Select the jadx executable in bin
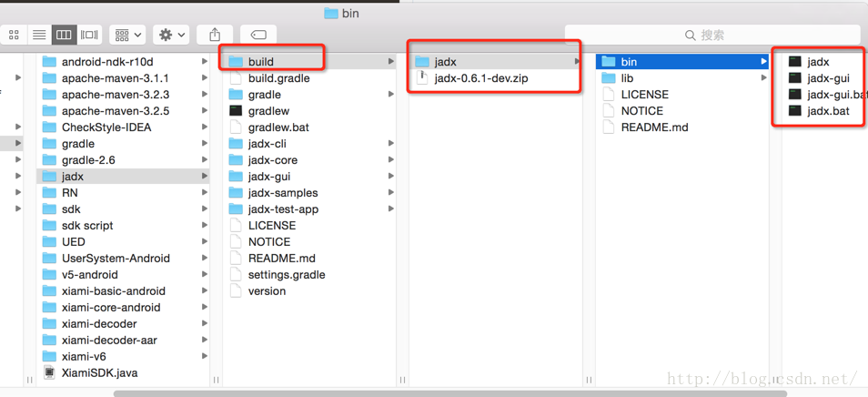Image resolution: width=868 pixels, height=397 pixels. 818,62
